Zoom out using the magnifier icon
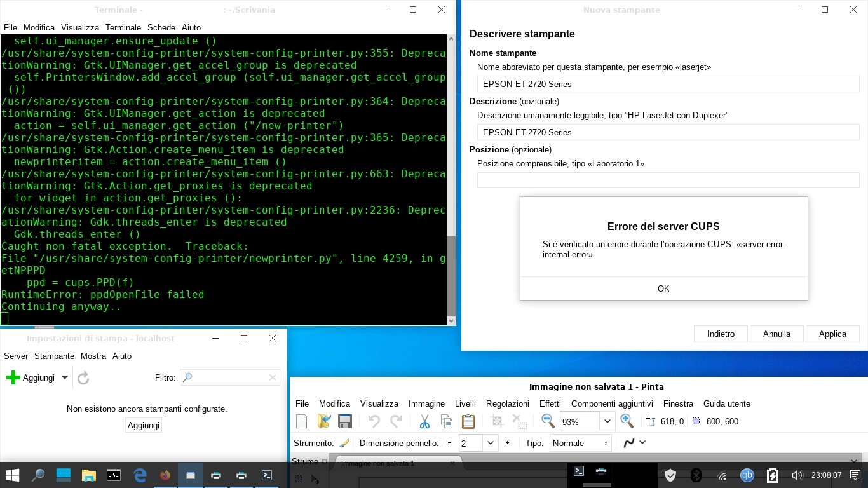The width and height of the screenshot is (868, 488). click(x=546, y=421)
